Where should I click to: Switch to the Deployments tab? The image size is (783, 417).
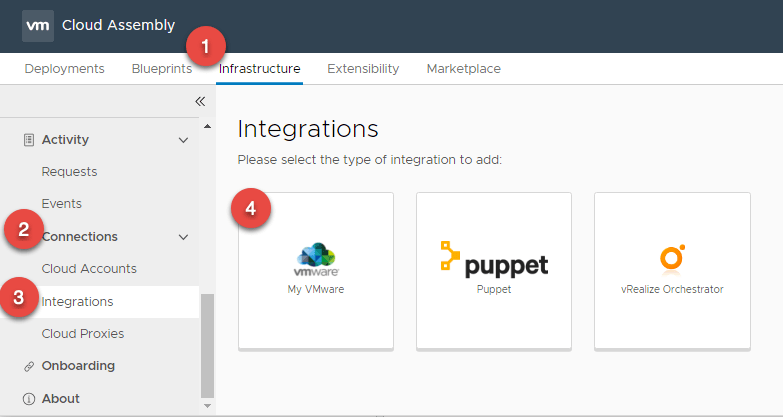64,69
